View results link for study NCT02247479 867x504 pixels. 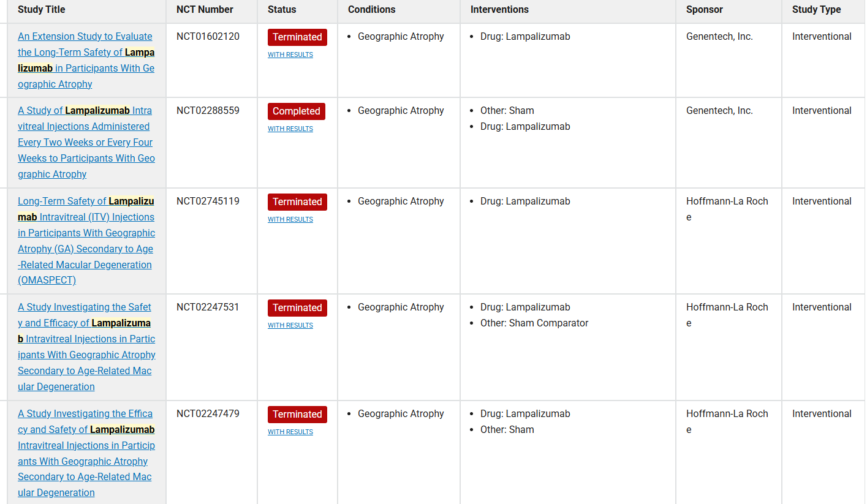pyautogui.click(x=290, y=432)
